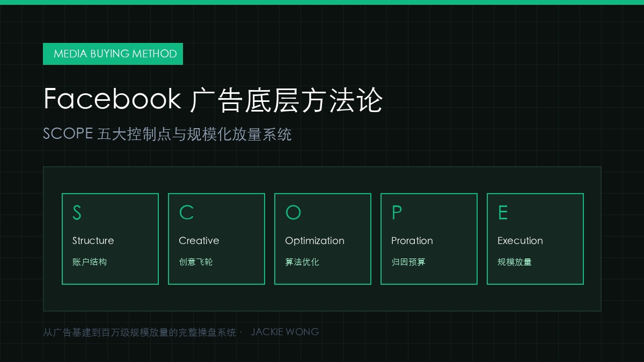Select the large letter O in the Optimization card
644x362 pixels.
pos(293,213)
